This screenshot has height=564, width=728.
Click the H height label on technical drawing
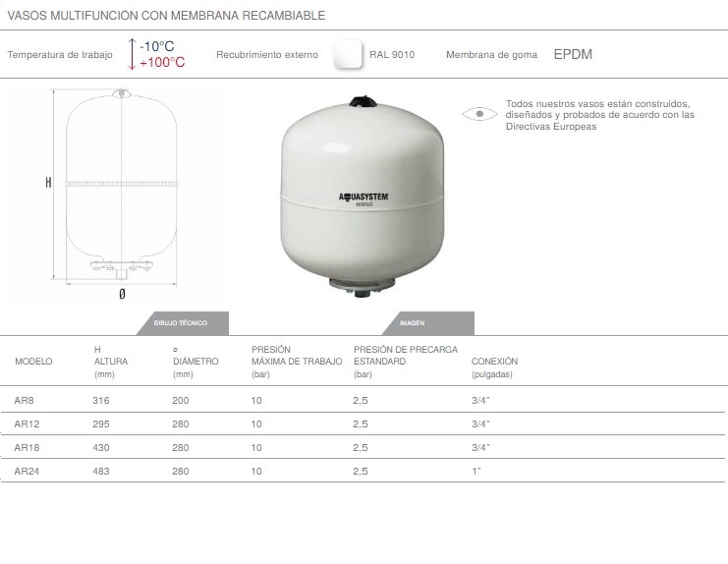pos(48,184)
